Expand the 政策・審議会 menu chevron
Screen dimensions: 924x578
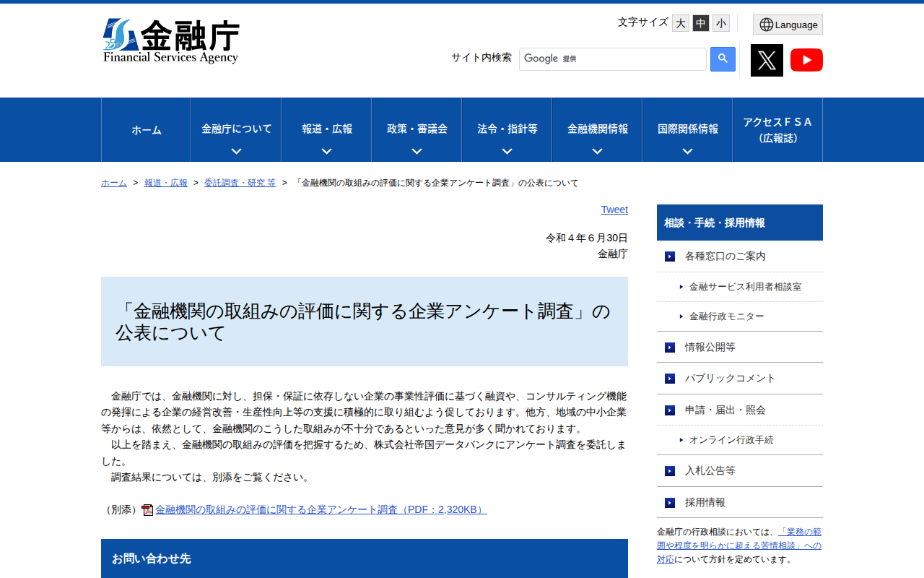click(x=416, y=150)
